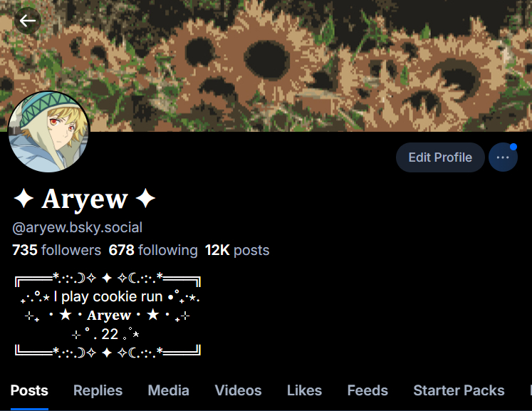Click the sparkle symbol right of Aryew heading
This screenshot has width=532, height=411.
[x=145, y=198]
